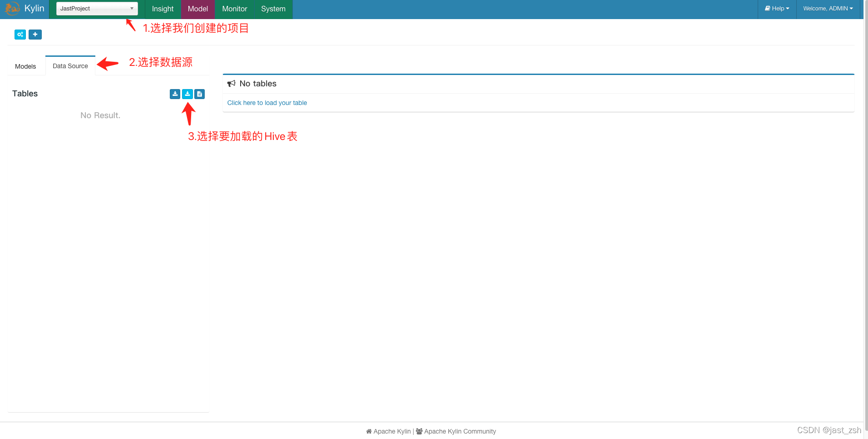Image resolution: width=868 pixels, height=439 pixels.
Task: Select Model in the top navigation bar
Action: 197,9
